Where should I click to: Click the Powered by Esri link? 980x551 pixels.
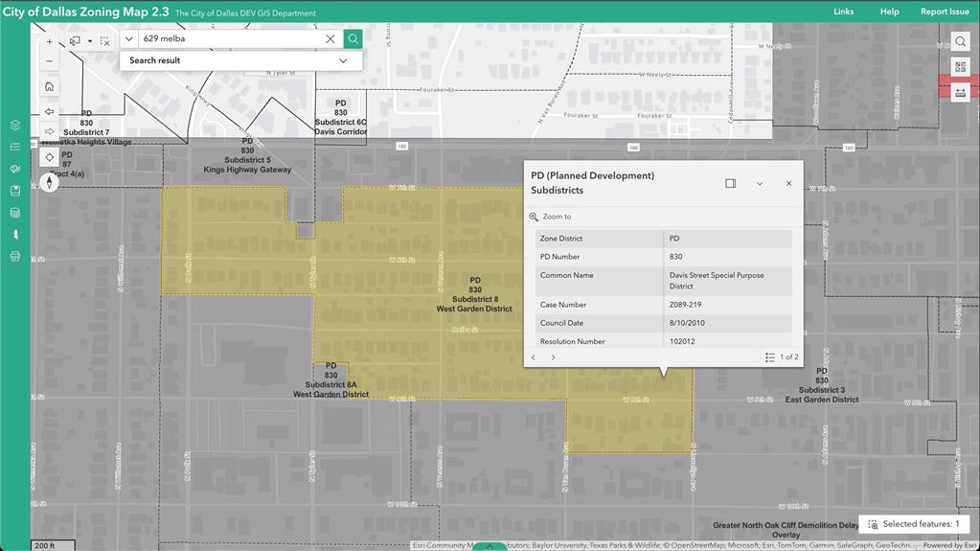click(x=950, y=545)
